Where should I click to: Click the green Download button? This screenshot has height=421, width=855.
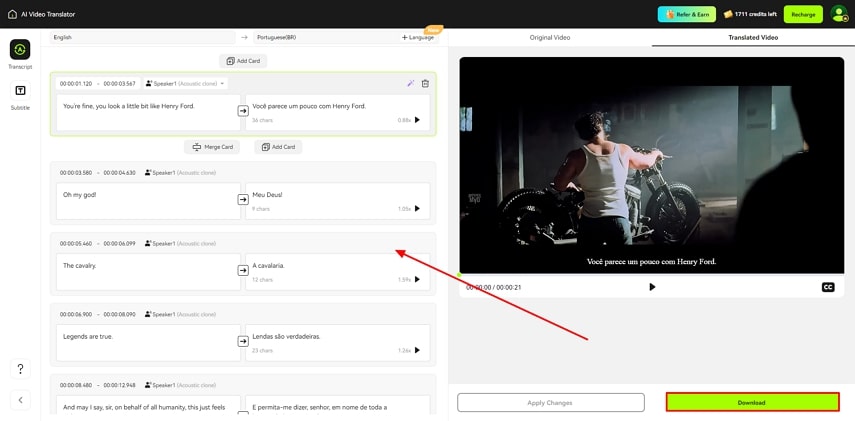tap(752, 402)
